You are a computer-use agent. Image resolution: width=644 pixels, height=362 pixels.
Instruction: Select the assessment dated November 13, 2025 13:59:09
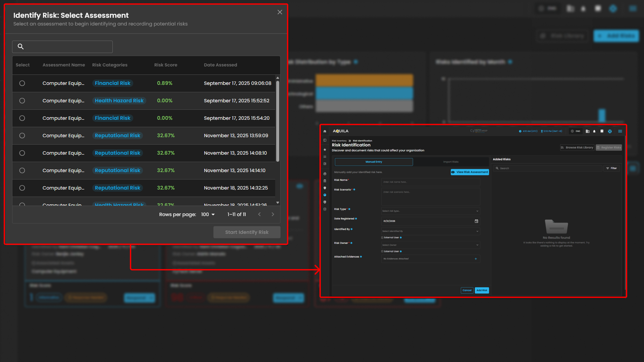(x=22, y=136)
